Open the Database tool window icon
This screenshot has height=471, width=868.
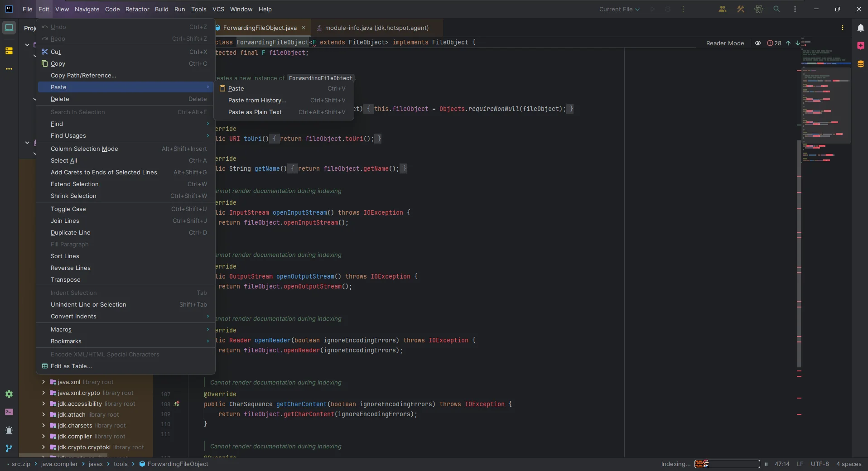pyautogui.click(x=860, y=64)
